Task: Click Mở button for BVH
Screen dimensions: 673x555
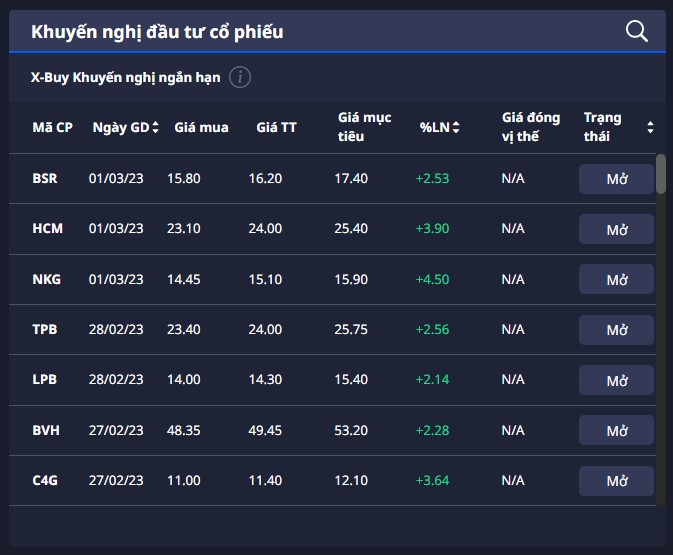Action: pyautogui.click(x=616, y=431)
